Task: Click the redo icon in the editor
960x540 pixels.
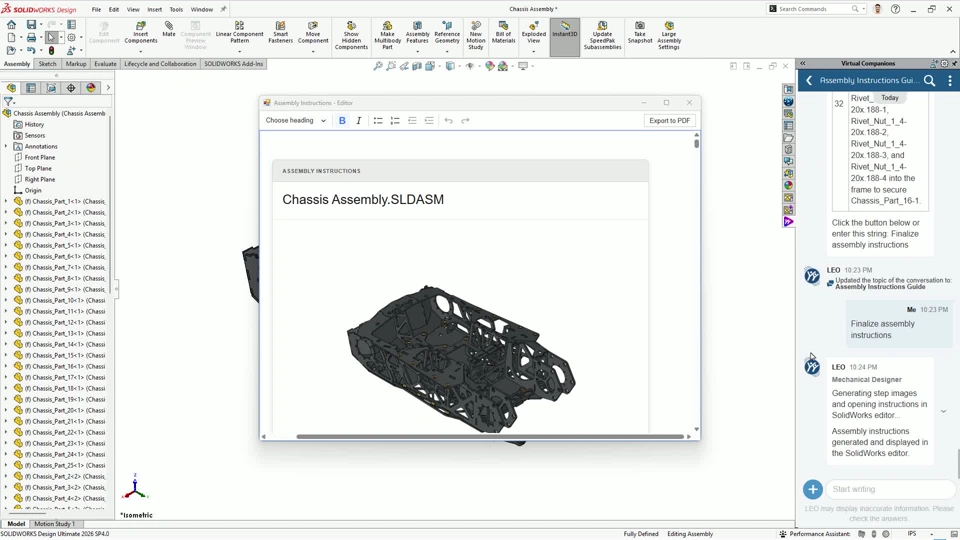Action: tap(465, 121)
